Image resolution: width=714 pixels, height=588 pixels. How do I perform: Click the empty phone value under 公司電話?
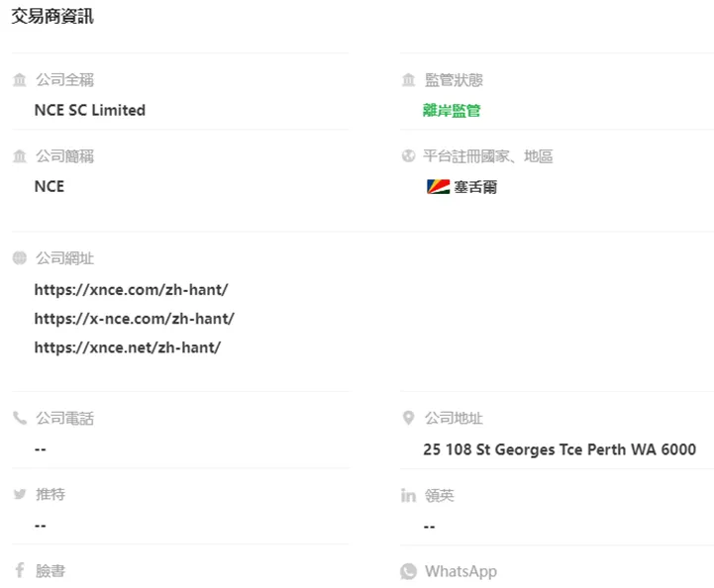[41, 449]
